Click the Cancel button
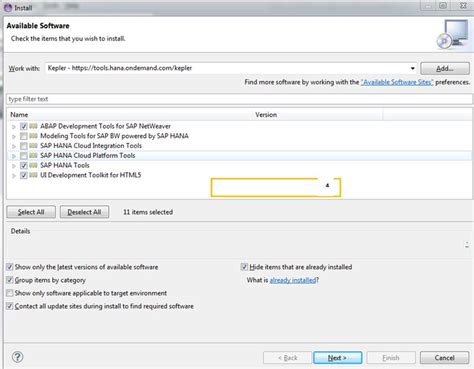Viewport: 474px width, 369px height. point(444,358)
